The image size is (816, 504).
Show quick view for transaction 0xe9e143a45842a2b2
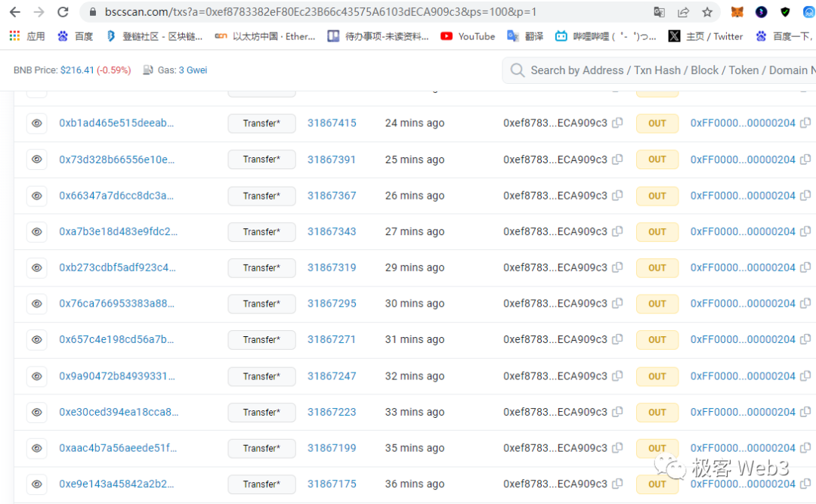point(36,484)
